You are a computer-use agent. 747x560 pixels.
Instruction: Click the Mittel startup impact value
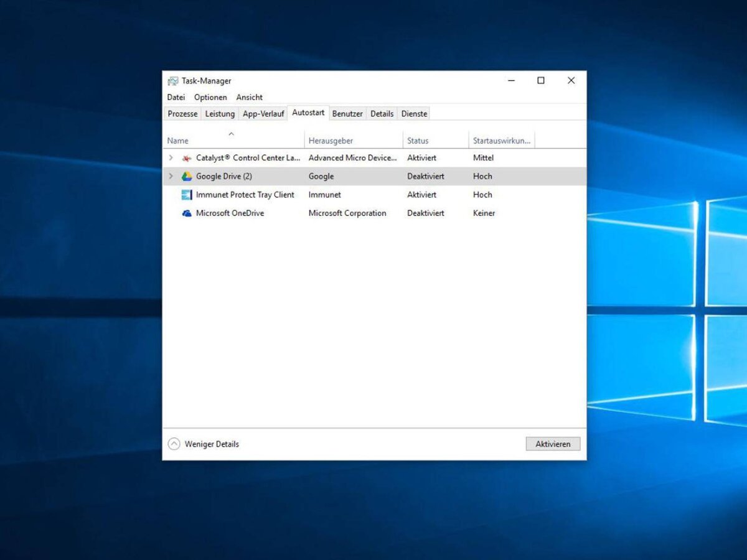pos(483,158)
